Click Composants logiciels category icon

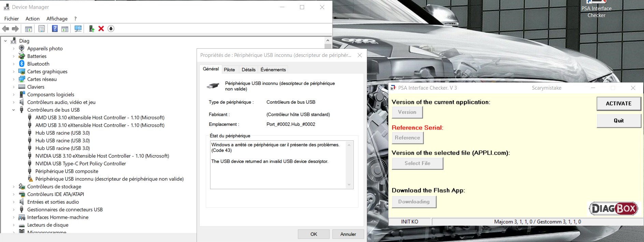pos(22,94)
